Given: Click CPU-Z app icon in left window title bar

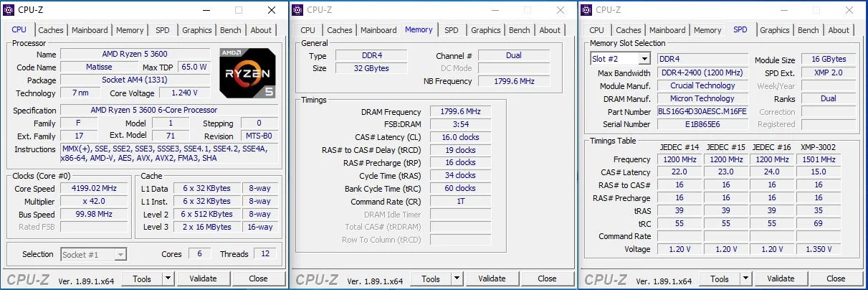Looking at the screenshot, I should coord(10,10).
